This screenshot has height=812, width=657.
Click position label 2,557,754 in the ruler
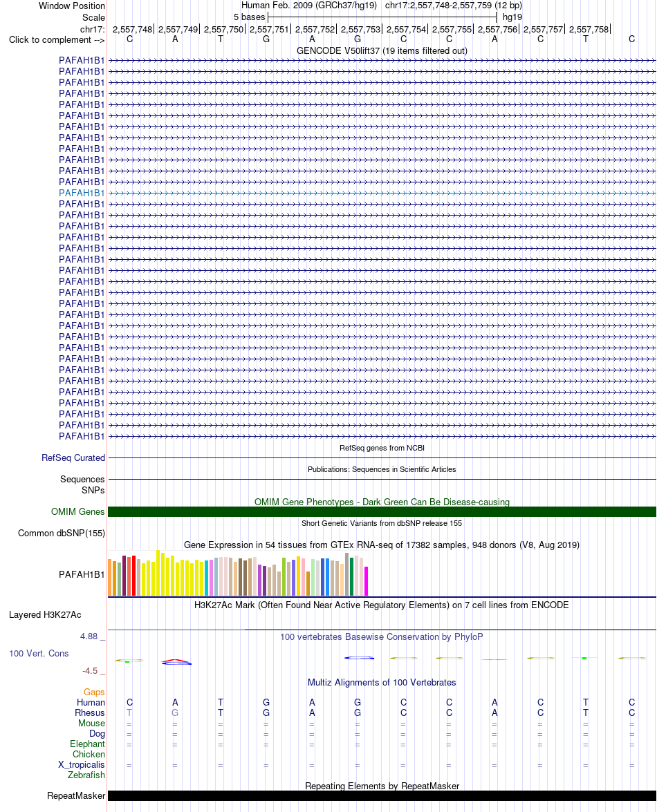[x=406, y=30]
